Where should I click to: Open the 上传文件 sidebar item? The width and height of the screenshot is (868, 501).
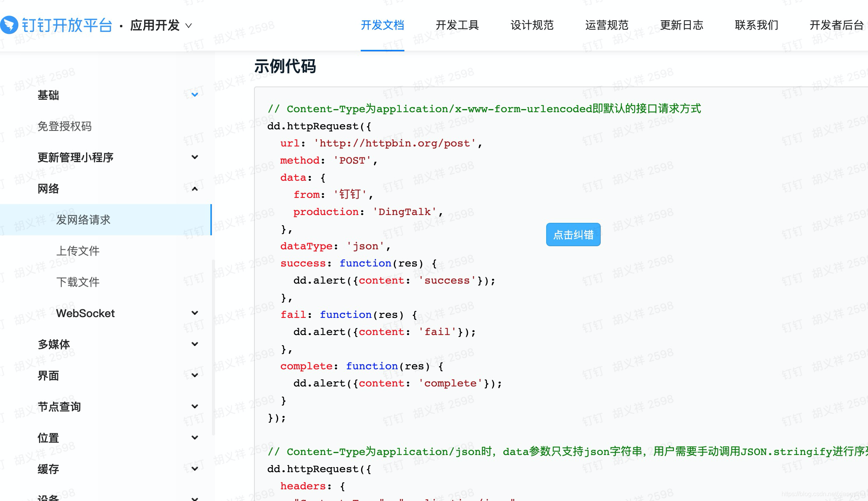[78, 251]
